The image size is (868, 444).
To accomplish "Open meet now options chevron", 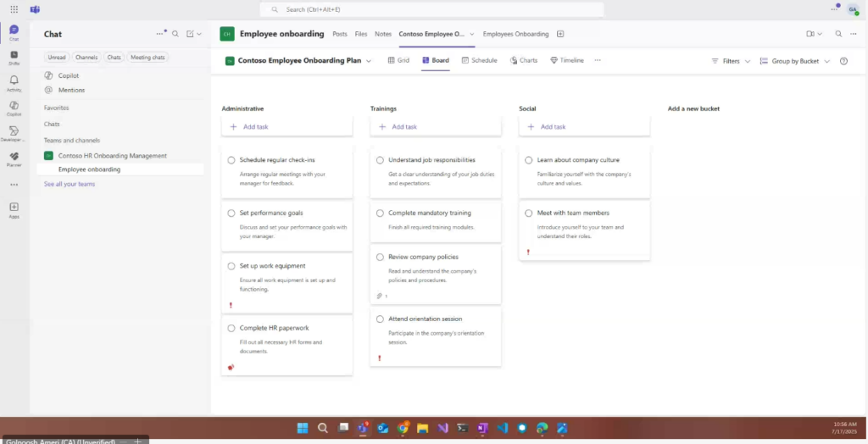I will [820, 34].
